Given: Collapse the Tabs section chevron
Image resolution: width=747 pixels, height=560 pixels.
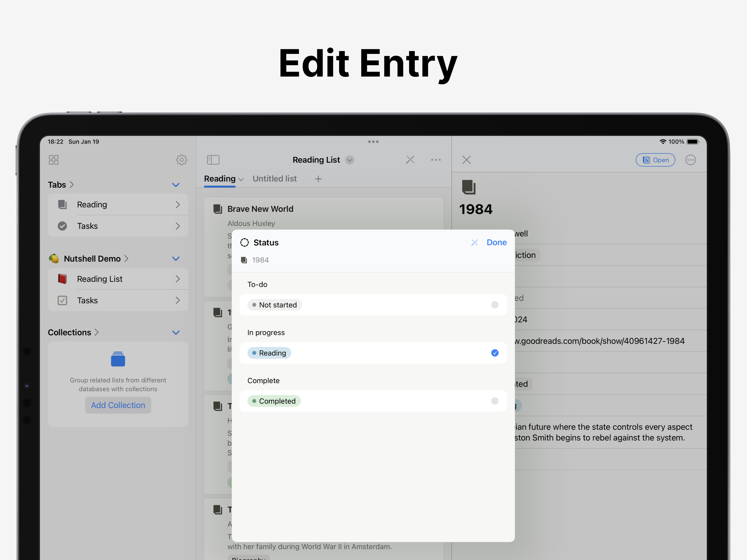Looking at the screenshot, I should point(176,185).
